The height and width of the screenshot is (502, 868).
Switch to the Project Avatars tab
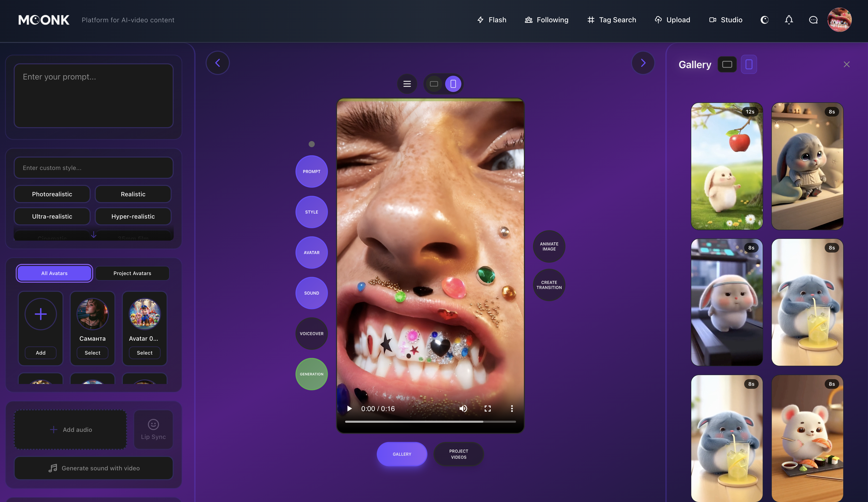click(132, 273)
